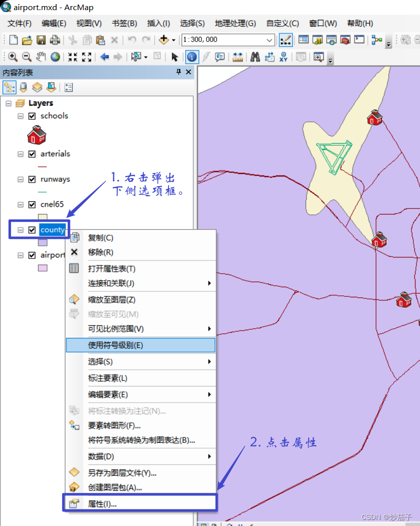Screen dimensions: 420x526
Task: Collapse the arterials layer legend
Action: click(20, 154)
